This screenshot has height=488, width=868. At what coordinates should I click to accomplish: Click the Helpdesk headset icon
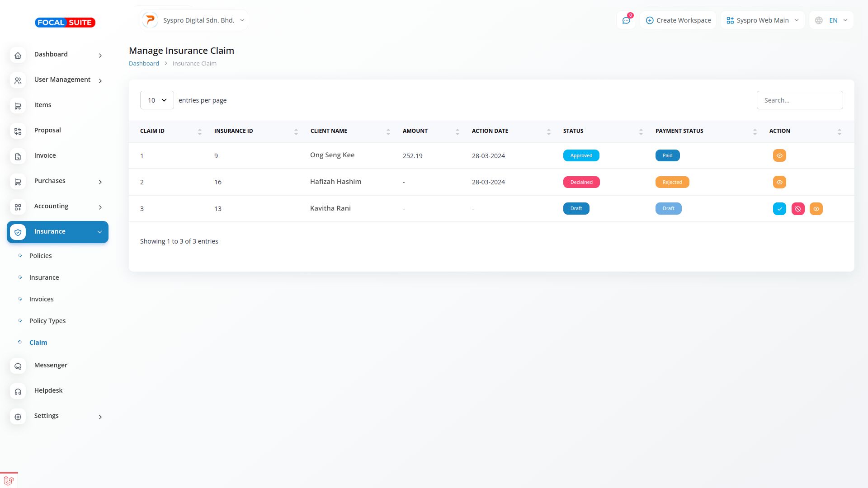coord(18,392)
